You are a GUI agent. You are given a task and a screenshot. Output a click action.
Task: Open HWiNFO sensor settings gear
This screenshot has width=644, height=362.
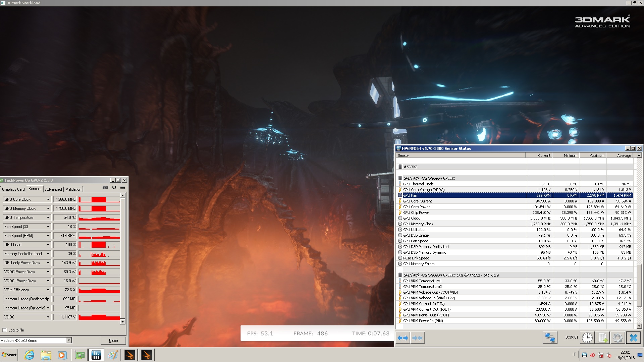tap(618, 338)
